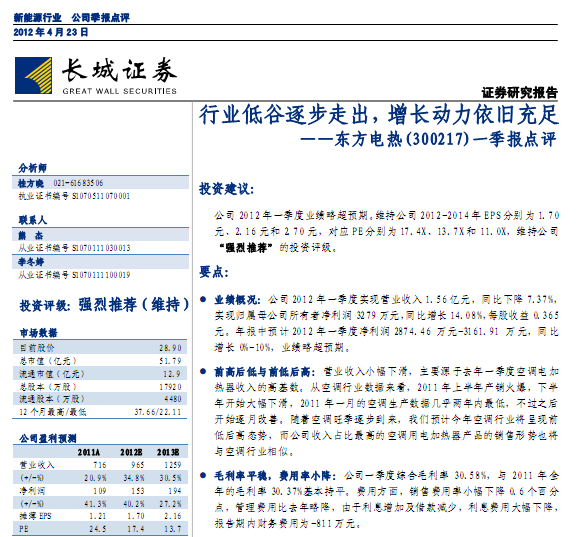Image resolution: width=576 pixels, height=537 pixels.
Task: Click the 业绩概况 bullet heading
Action: coord(237,300)
